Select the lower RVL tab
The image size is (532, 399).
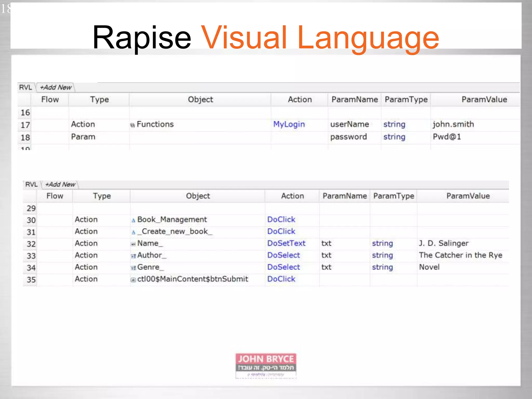coord(31,184)
